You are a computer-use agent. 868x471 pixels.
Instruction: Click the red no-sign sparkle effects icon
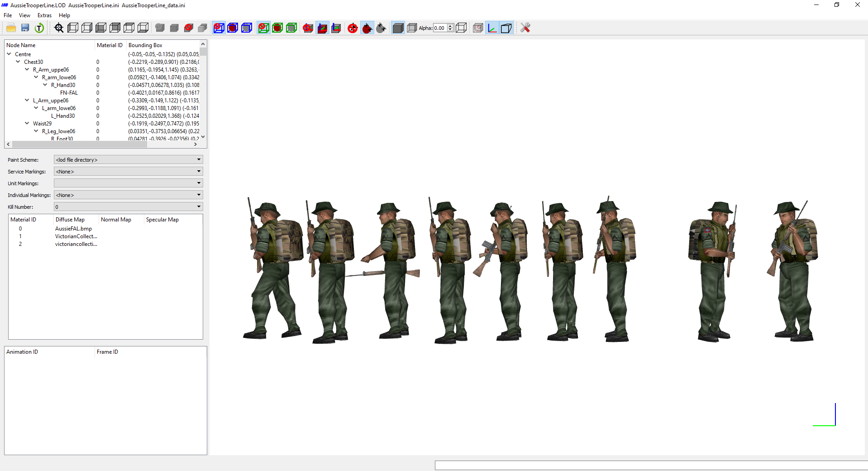[353, 28]
